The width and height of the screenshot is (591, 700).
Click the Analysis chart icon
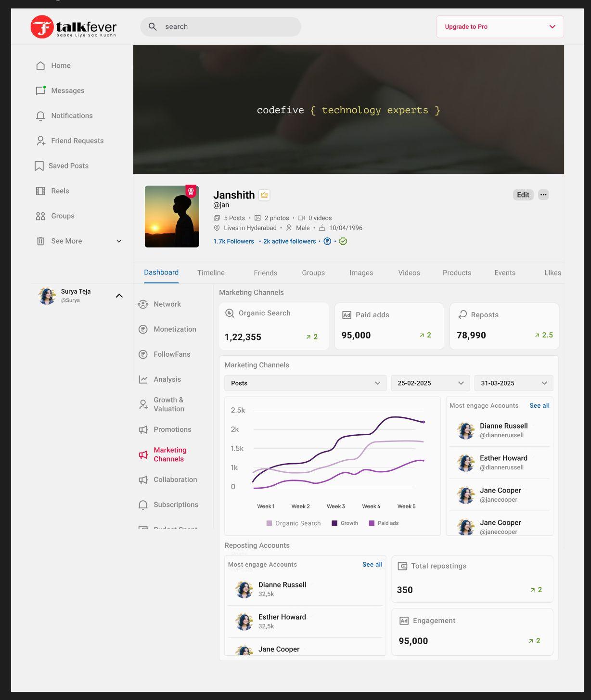[x=143, y=379]
